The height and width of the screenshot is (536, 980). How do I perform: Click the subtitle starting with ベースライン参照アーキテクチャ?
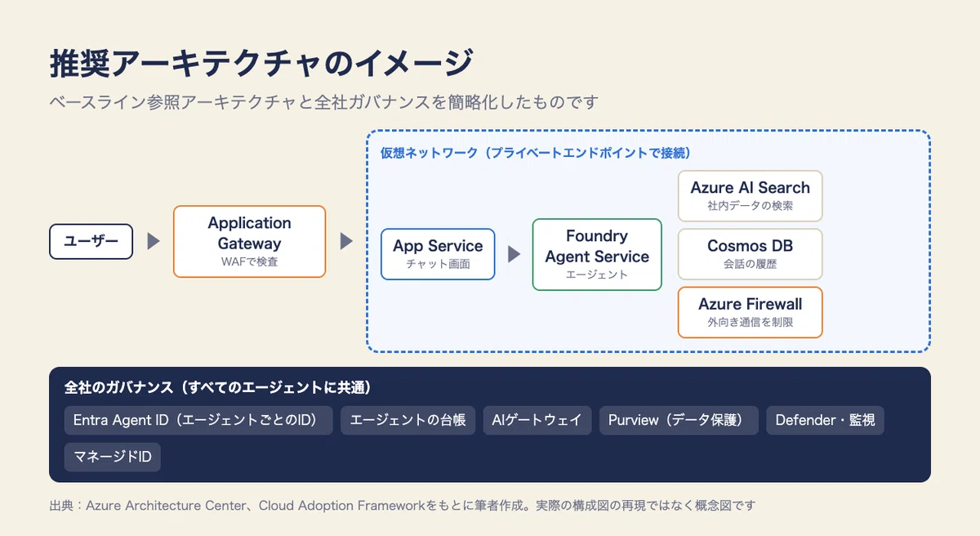(324, 102)
